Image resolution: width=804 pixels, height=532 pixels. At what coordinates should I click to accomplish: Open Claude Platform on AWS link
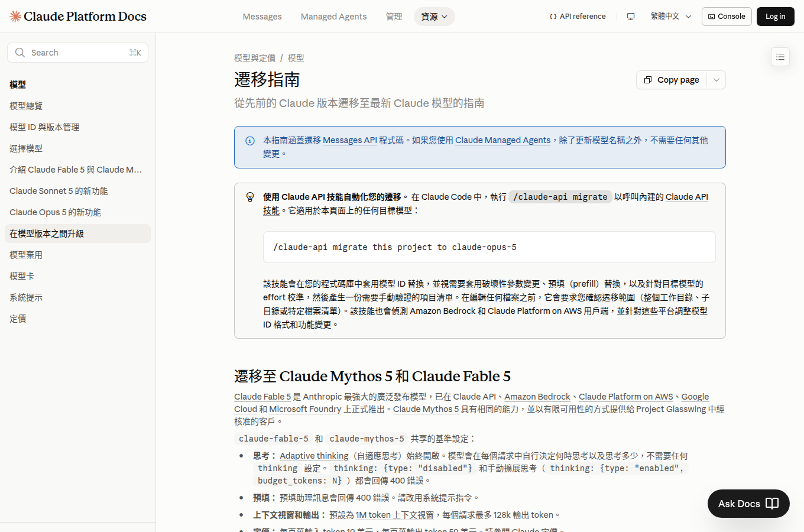point(625,397)
